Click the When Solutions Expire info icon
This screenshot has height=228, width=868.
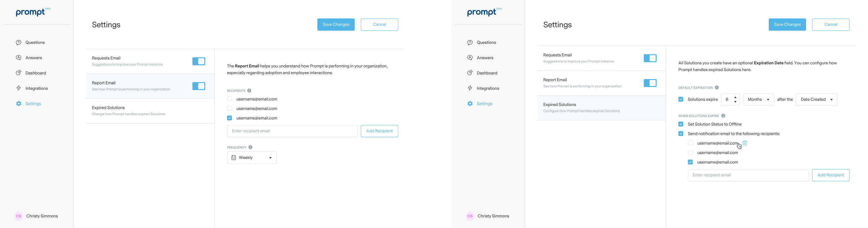tap(723, 116)
